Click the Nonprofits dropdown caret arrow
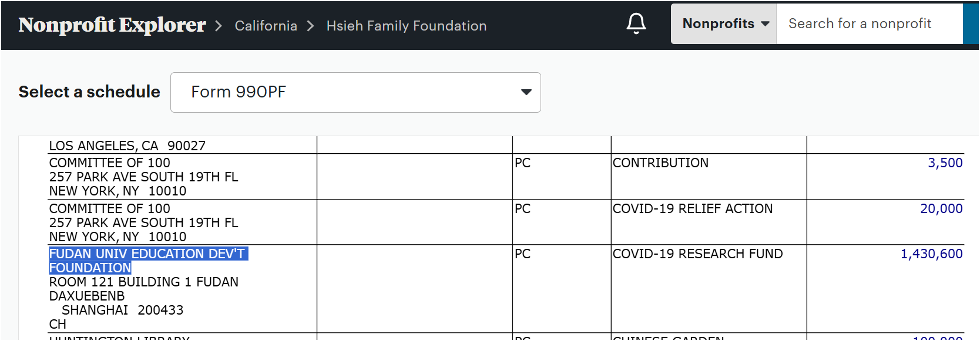 (x=765, y=24)
